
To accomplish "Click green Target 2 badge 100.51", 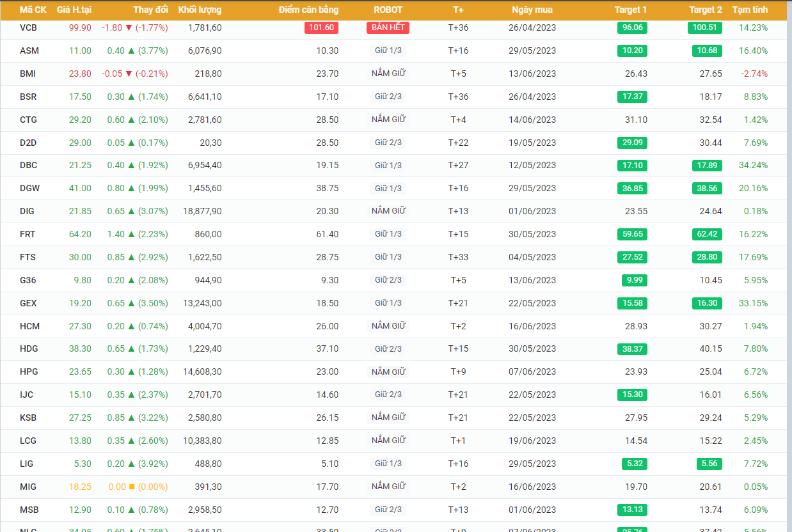I will [706, 28].
